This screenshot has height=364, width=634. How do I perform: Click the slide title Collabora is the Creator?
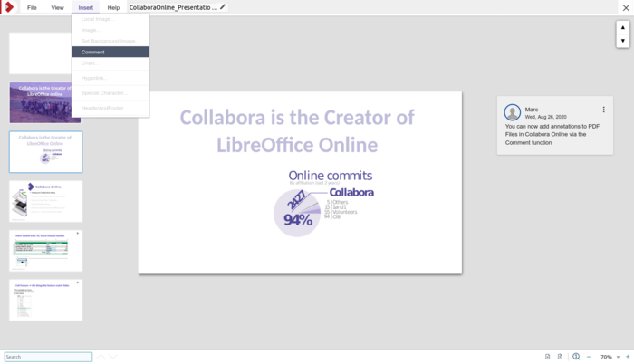point(297,131)
